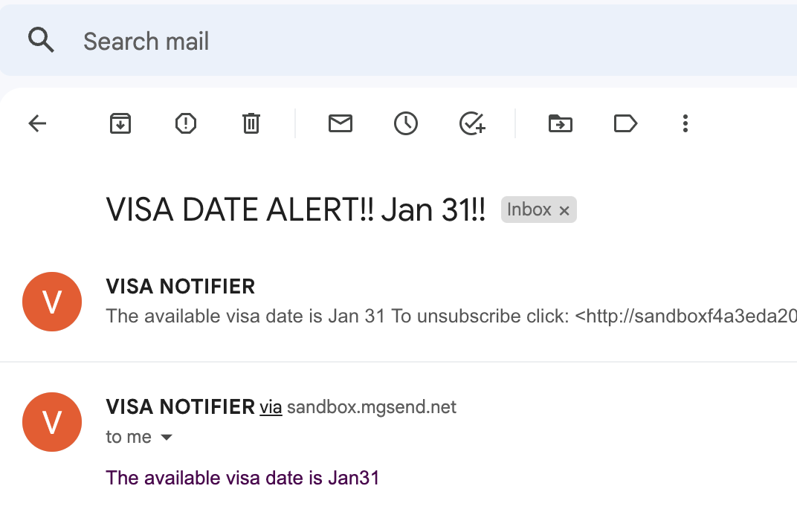Expand the 'to me' recipient details arrow
The height and width of the screenshot is (532, 797).
pyautogui.click(x=167, y=438)
